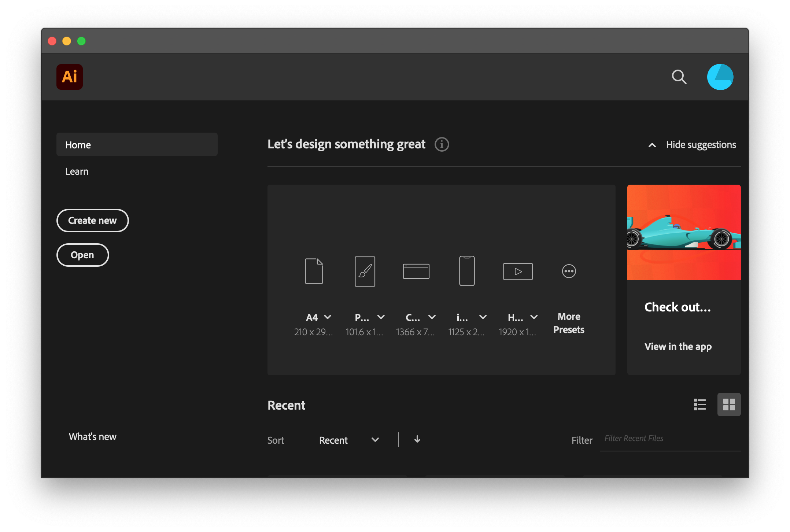
Task: Click the info icon beside the heading
Action: [442, 144]
